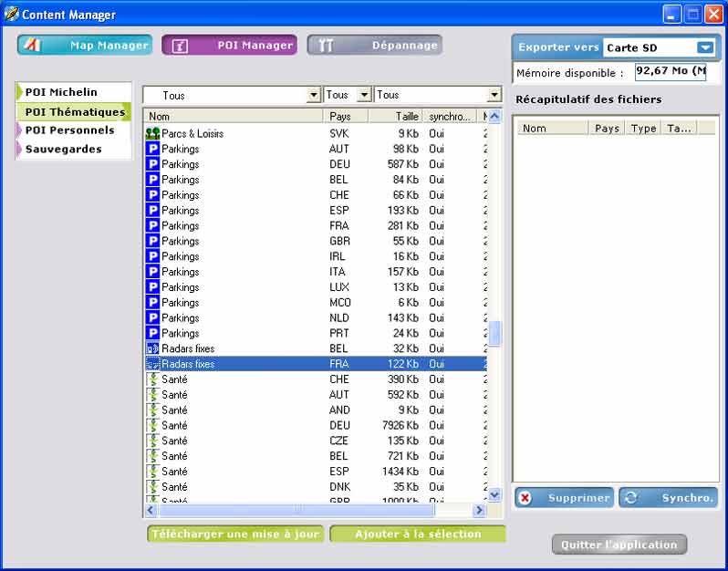The image size is (728, 571).
Task: Click the 587 Kb size cell
Action: (403, 164)
